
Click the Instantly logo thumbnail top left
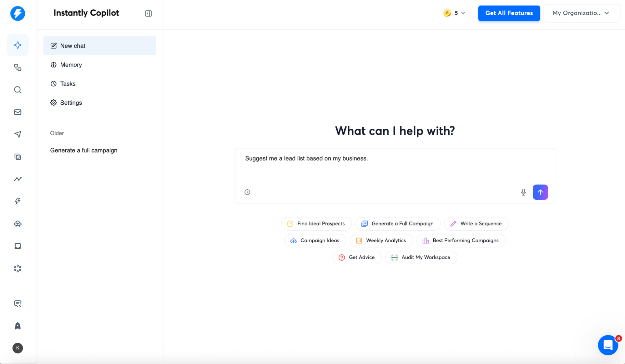pos(18,13)
